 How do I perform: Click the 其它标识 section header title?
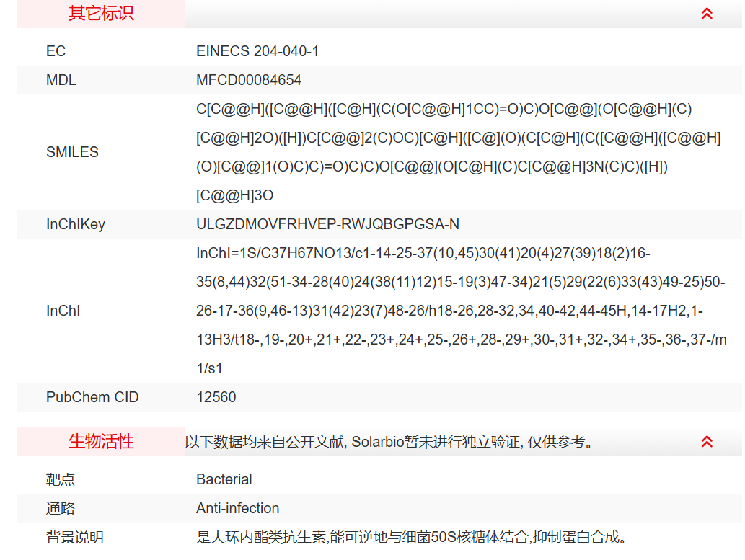(x=101, y=13)
